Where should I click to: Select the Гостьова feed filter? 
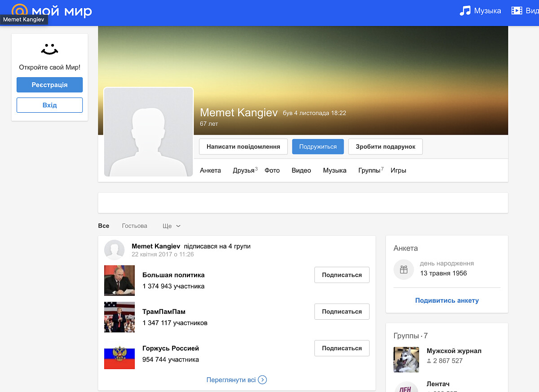pyautogui.click(x=134, y=226)
